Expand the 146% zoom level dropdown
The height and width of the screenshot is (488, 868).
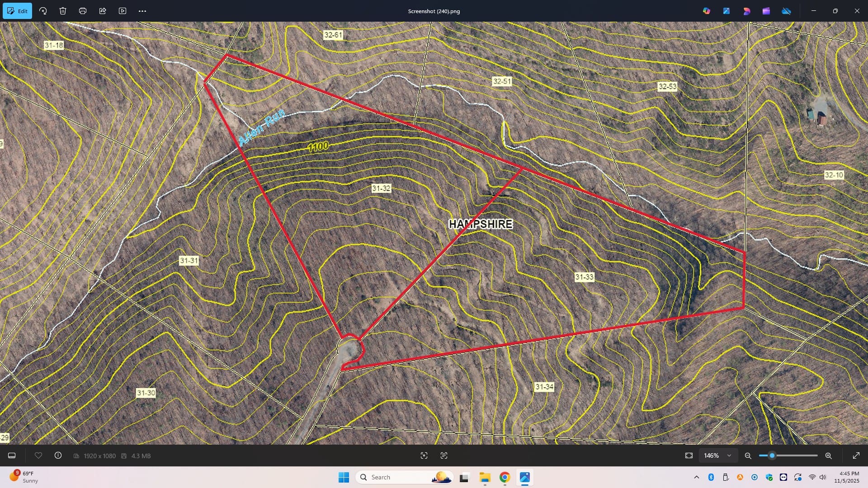(718, 455)
